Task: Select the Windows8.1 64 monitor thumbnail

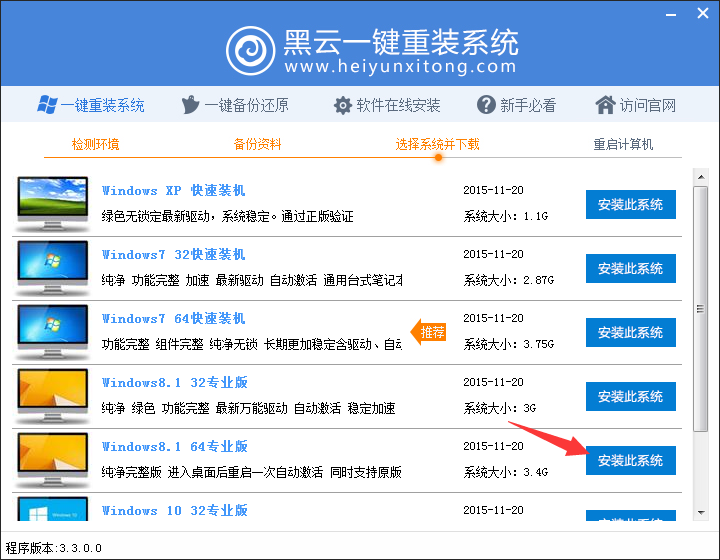Action: click(x=52, y=460)
